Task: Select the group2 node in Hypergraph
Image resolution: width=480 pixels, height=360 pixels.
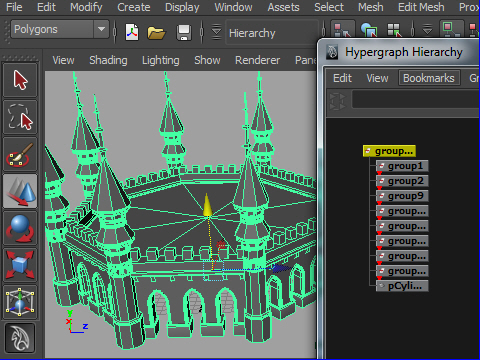Action: 402,181
